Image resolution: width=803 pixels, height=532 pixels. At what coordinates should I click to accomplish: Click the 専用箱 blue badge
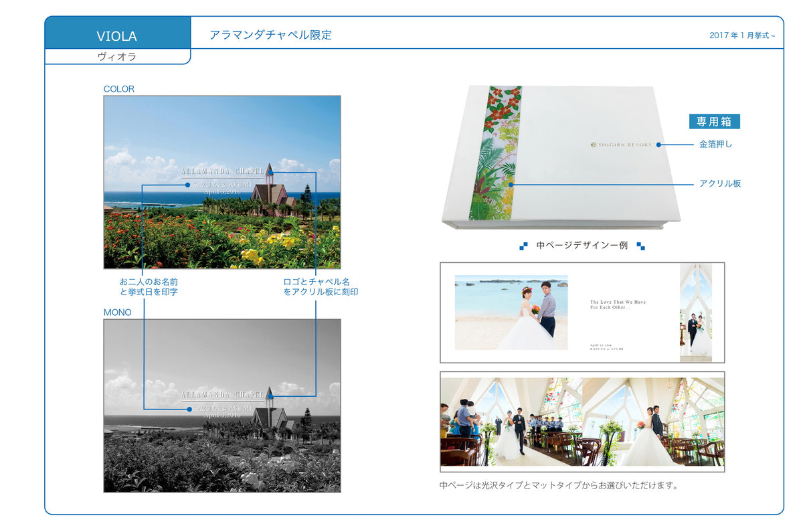point(714,121)
